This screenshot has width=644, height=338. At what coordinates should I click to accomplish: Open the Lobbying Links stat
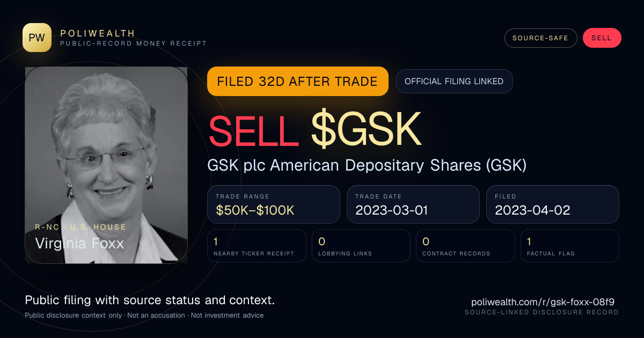click(x=361, y=246)
